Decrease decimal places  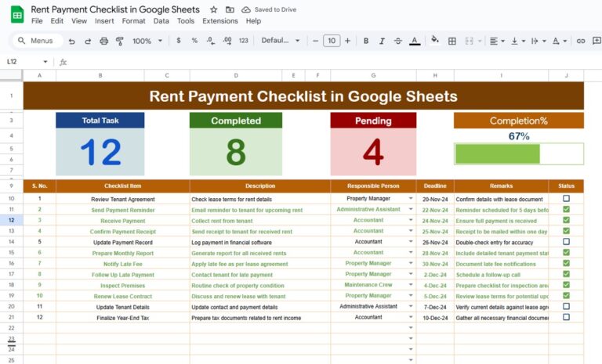click(x=210, y=41)
